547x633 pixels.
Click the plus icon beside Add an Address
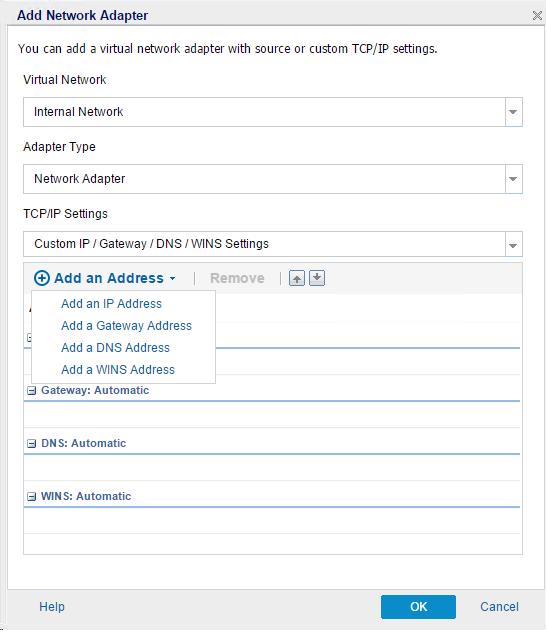click(x=42, y=279)
